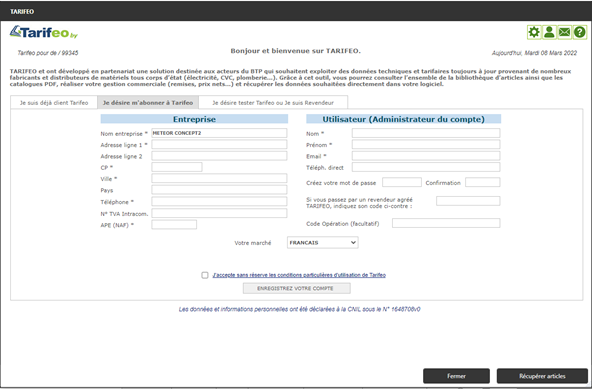The height and width of the screenshot is (389, 592).
Task: Click the CP postal code field
Action: [177, 167]
